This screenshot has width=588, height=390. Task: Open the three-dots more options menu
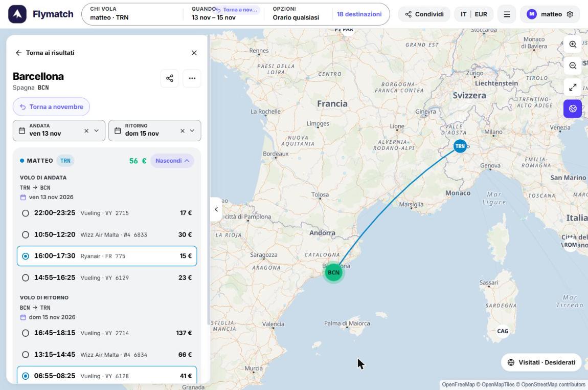(x=192, y=78)
